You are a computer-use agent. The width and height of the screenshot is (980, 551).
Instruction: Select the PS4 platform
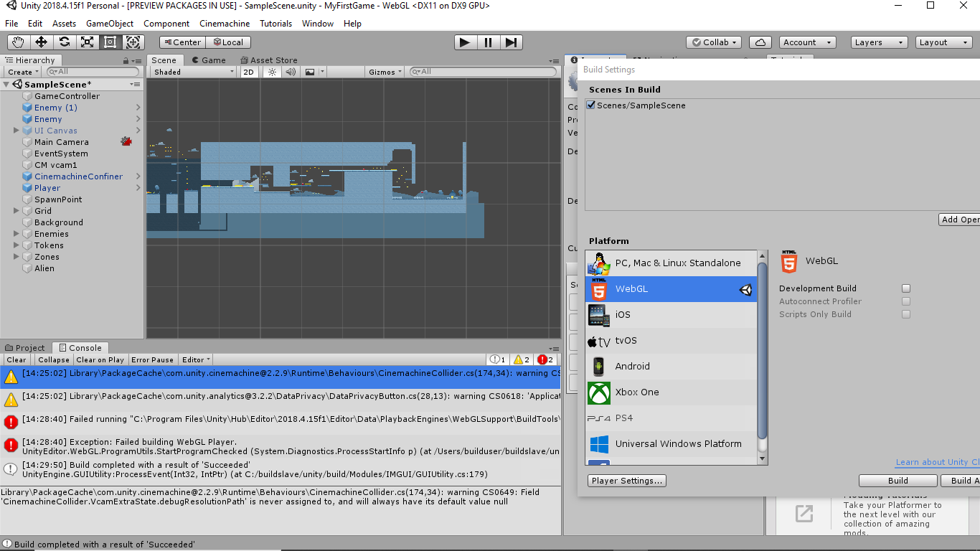671,418
